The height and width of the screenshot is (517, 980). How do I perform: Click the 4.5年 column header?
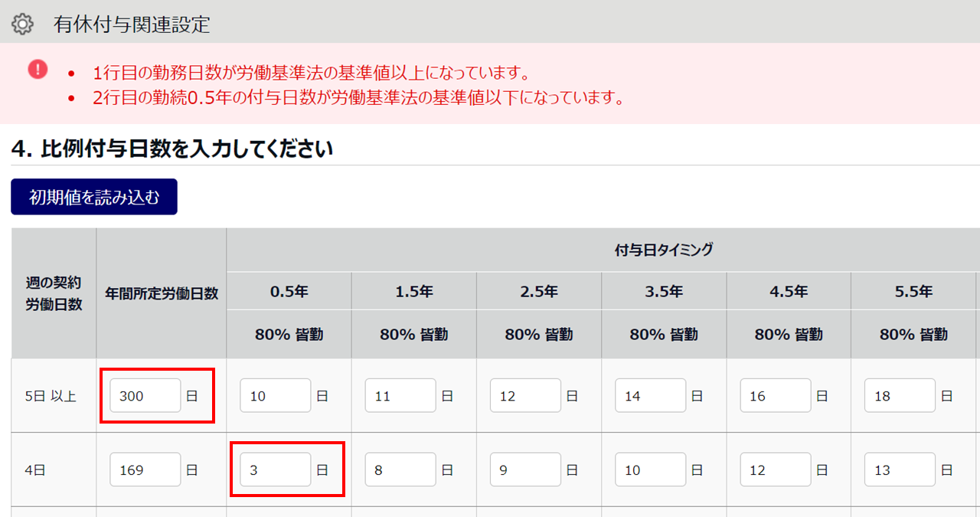789,291
